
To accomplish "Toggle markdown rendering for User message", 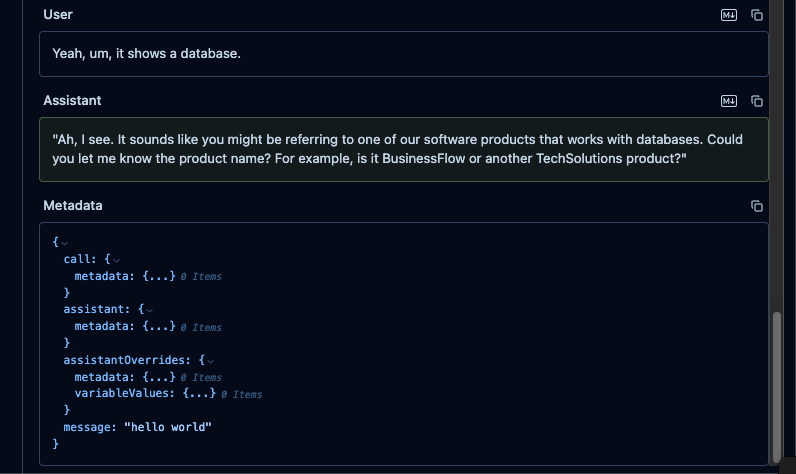I will (729, 15).
